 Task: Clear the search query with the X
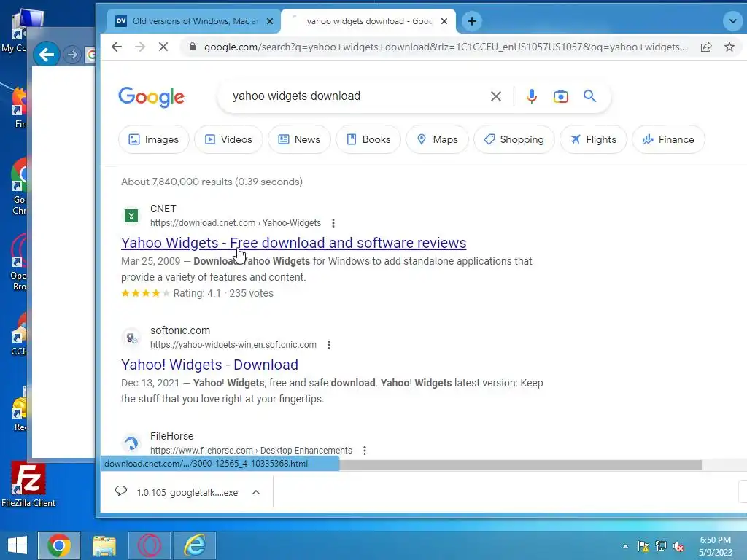point(496,96)
